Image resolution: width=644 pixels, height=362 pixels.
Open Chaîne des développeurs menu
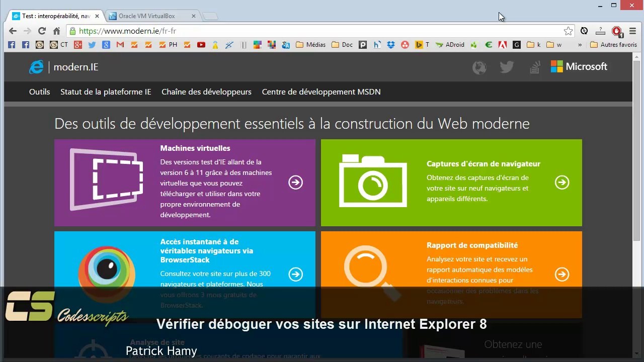(206, 92)
